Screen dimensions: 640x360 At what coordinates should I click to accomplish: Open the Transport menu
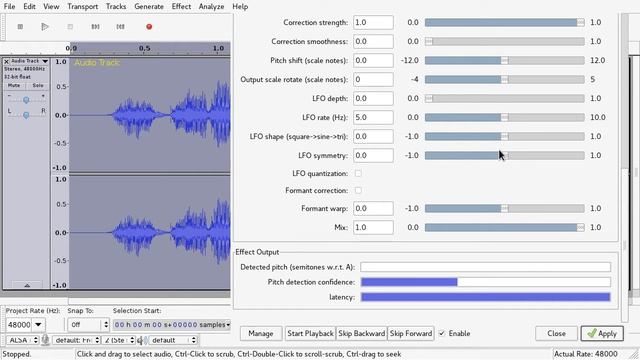(x=82, y=7)
